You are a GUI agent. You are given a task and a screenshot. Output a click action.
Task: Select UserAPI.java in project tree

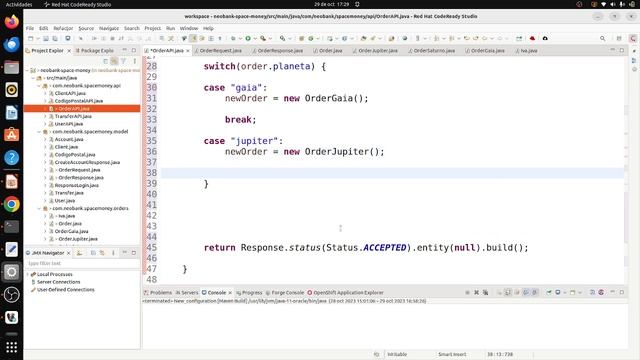point(69,124)
